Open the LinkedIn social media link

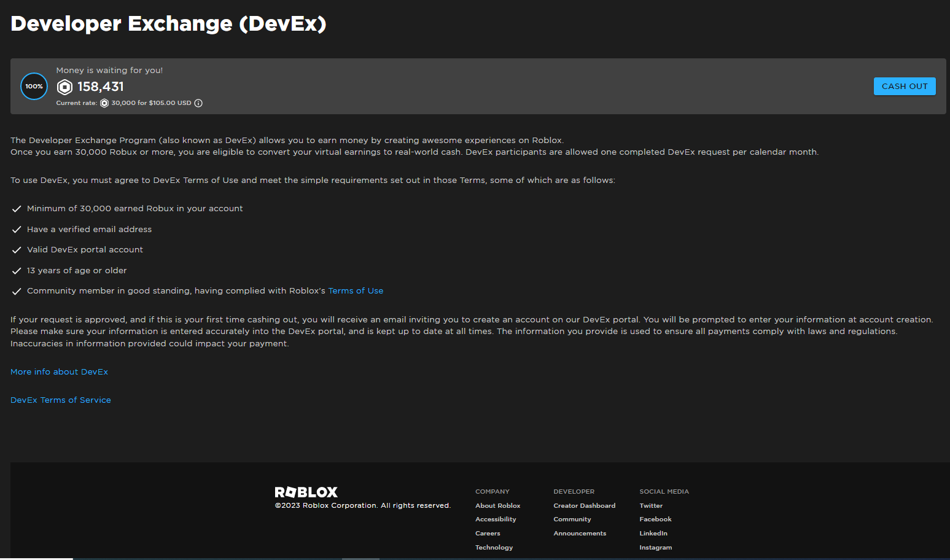(x=653, y=534)
